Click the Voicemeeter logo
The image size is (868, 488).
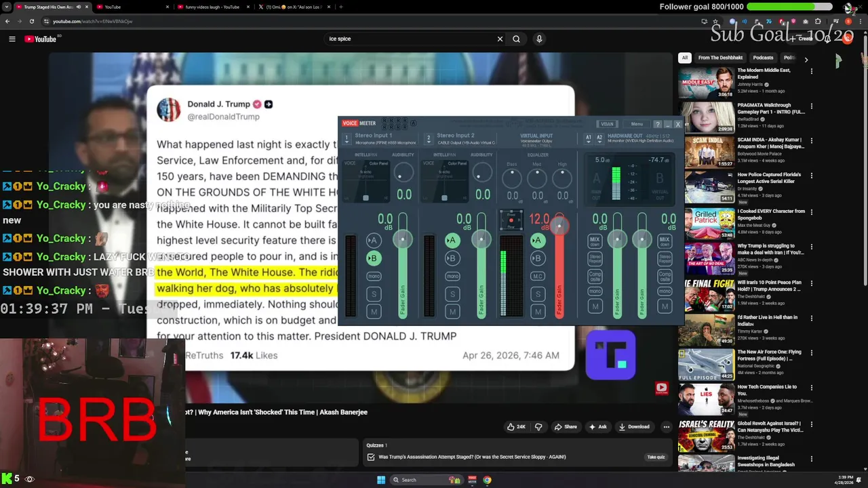coord(359,123)
